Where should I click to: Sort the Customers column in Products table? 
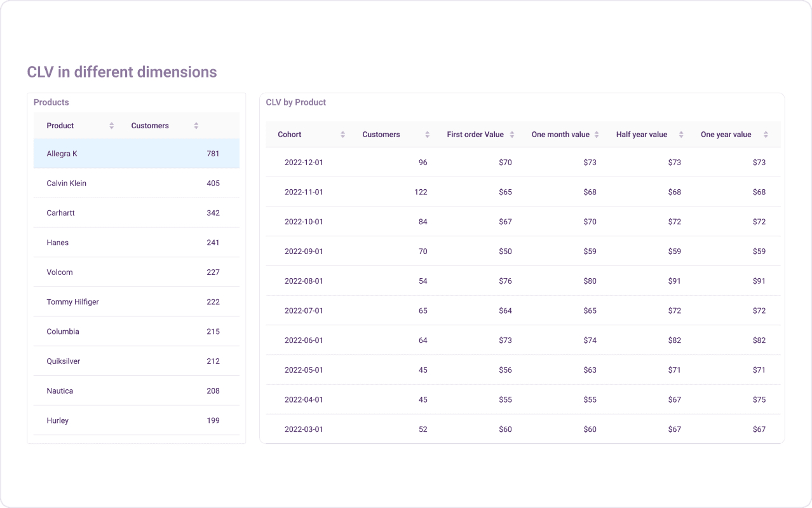click(196, 125)
